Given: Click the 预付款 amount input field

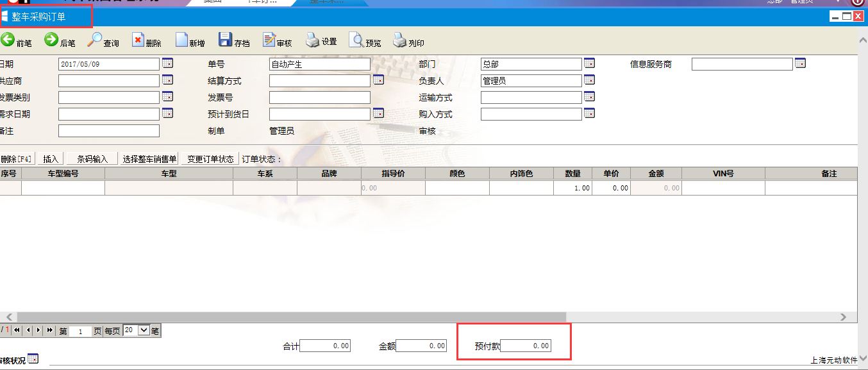Looking at the screenshot, I should (x=526, y=346).
